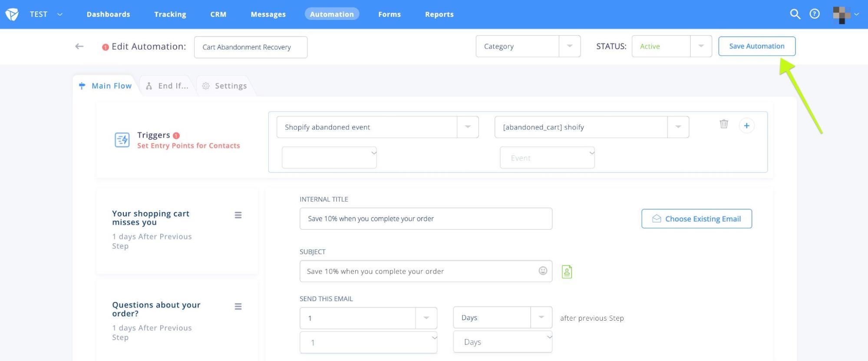This screenshot has width=868, height=361.
Task: Open the '[abandoned_cart] shoify' dropdown
Action: point(678,127)
